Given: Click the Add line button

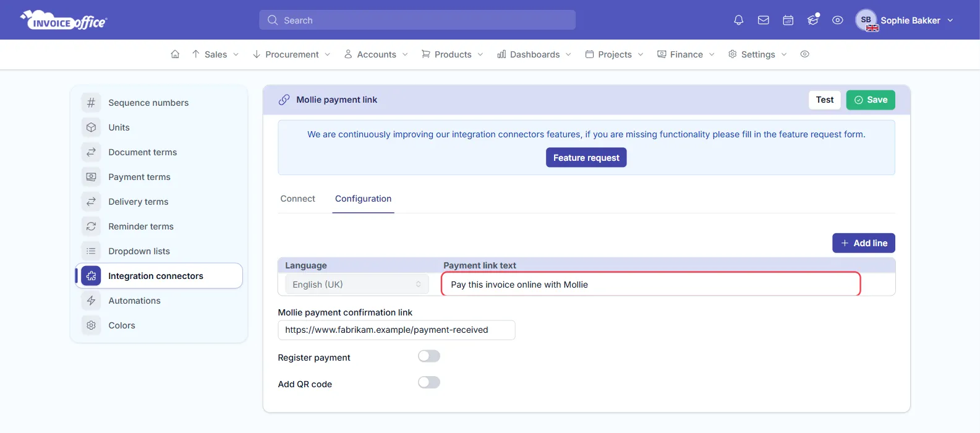Looking at the screenshot, I should [864, 243].
